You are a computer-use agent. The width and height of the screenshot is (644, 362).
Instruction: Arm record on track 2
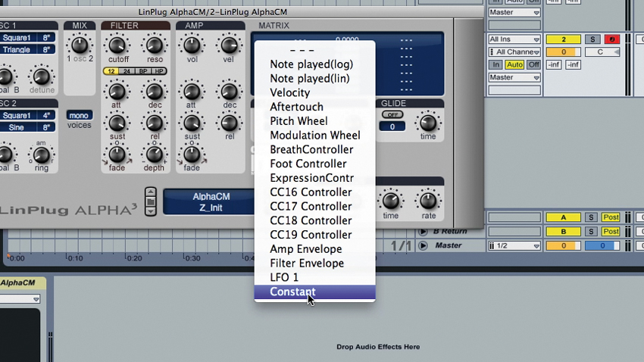[x=612, y=39]
